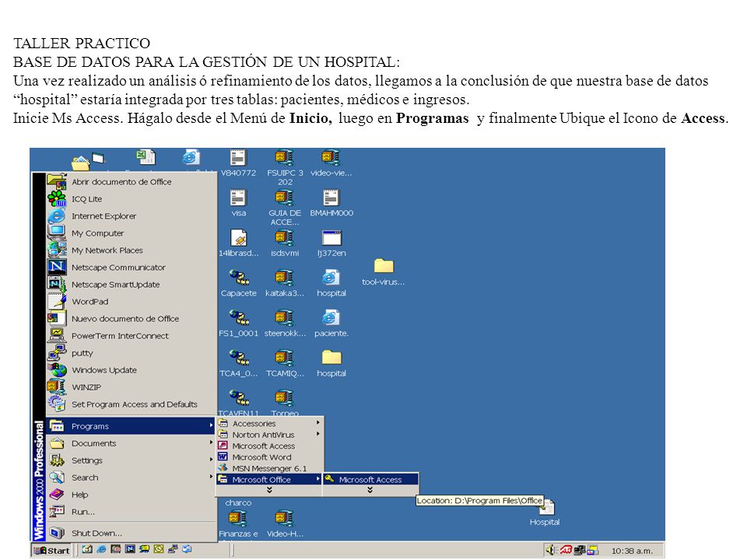Open Set Program Access and Defaults
The image size is (747, 560).
point(132,404)
